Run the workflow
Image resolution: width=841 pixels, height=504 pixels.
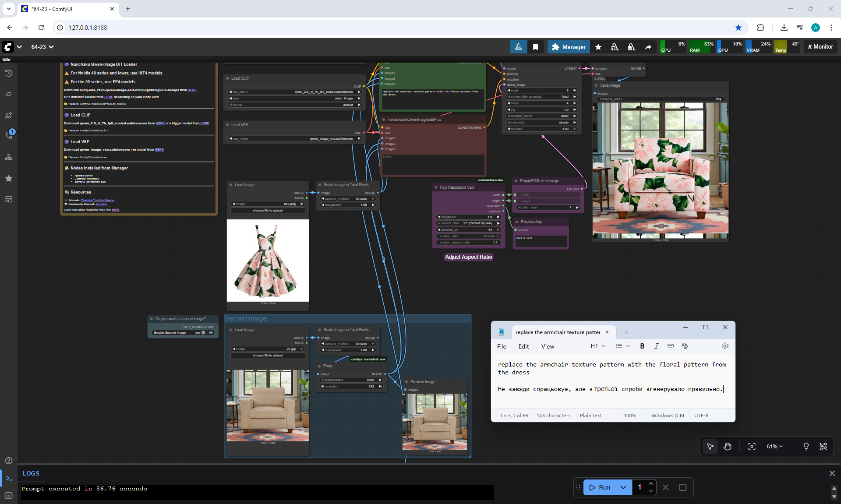point(600,487)
